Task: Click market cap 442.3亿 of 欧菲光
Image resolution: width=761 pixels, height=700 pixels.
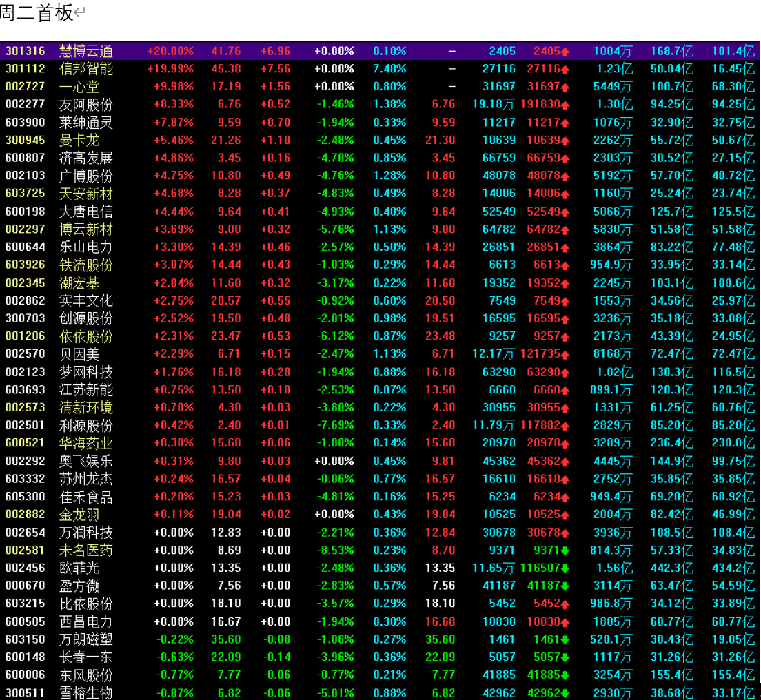Action: pyautogui.click(x=671, y=568)
